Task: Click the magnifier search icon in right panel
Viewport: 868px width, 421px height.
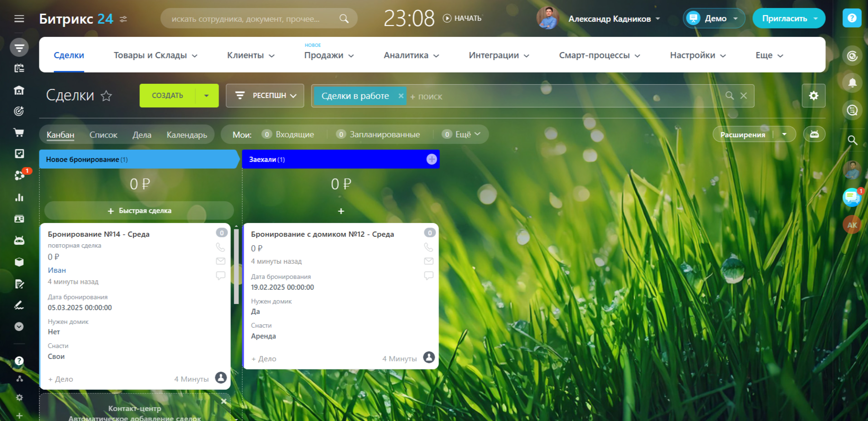Action: click(852, 140)
